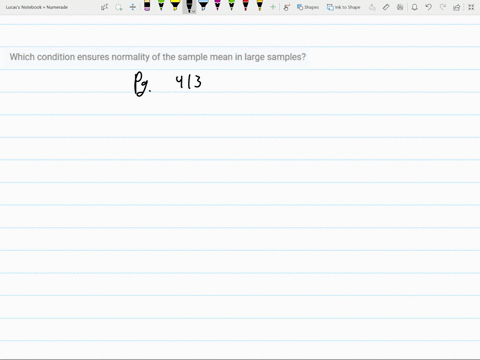The height and width of the screenshot is (360, 480).
Task: Select the magenta pen
Action: click(217, 6)
